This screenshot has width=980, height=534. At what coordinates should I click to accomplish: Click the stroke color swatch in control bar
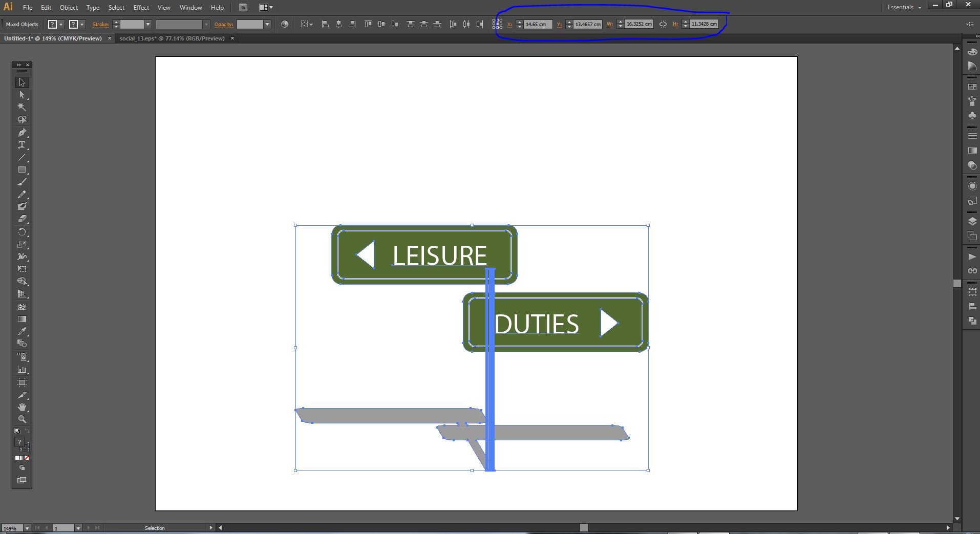(x=73, y=24)
